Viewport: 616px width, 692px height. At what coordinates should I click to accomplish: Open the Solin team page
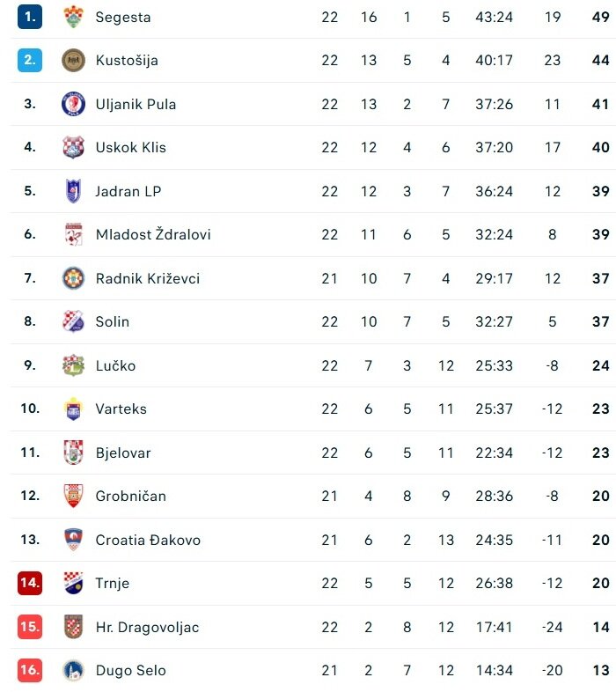113,321
